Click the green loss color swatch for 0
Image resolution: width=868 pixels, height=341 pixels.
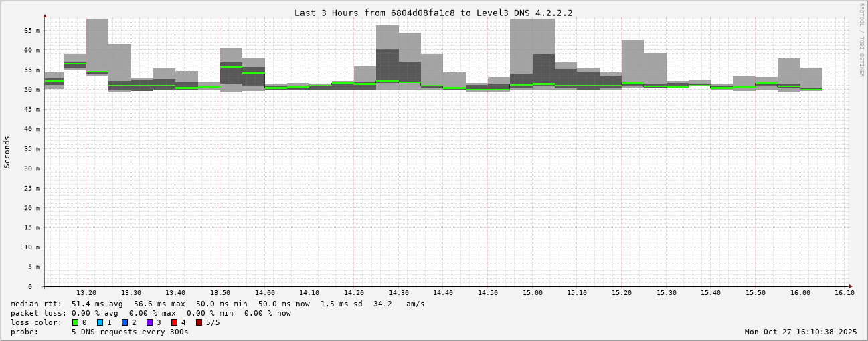click(75, 322)
